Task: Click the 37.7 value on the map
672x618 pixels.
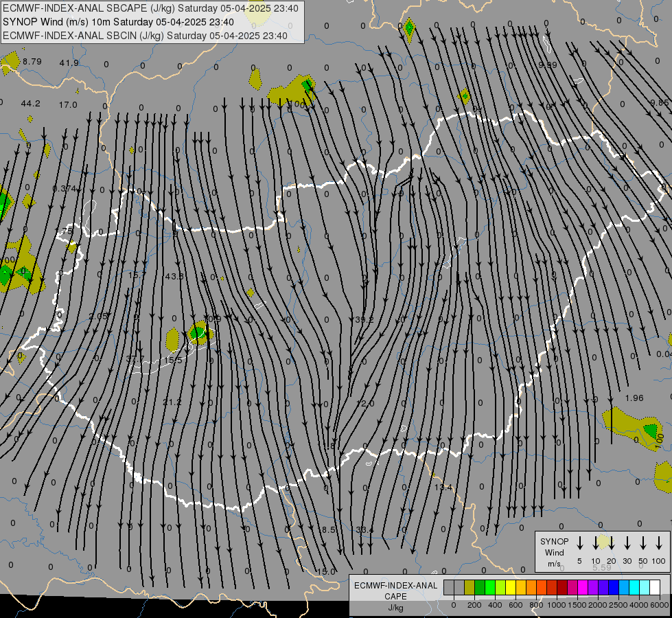Action: pos(135,359)
